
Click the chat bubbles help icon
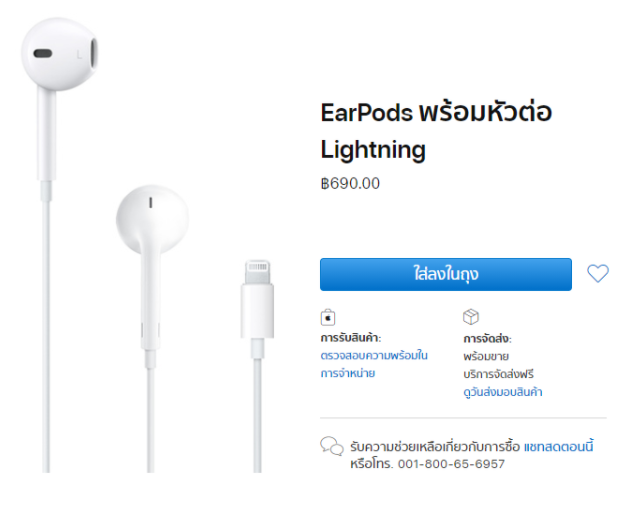pos(332,446)
